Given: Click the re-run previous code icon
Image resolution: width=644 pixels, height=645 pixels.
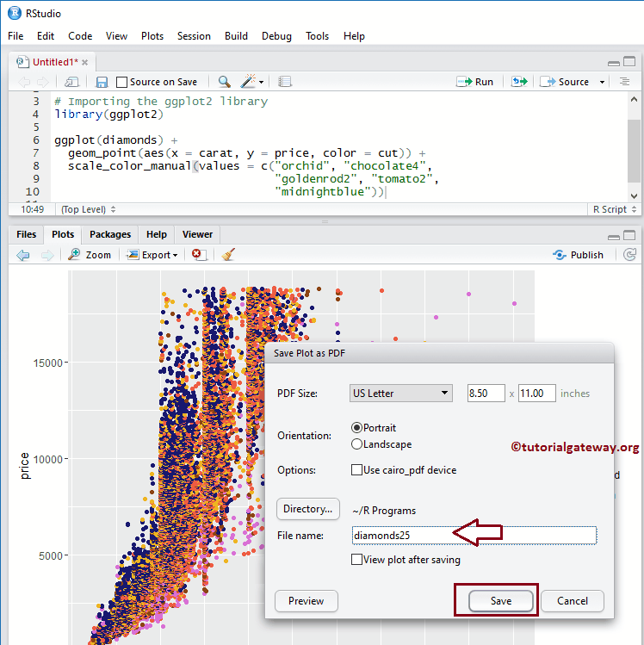Looking at the screenshot, I should [518, 82].
